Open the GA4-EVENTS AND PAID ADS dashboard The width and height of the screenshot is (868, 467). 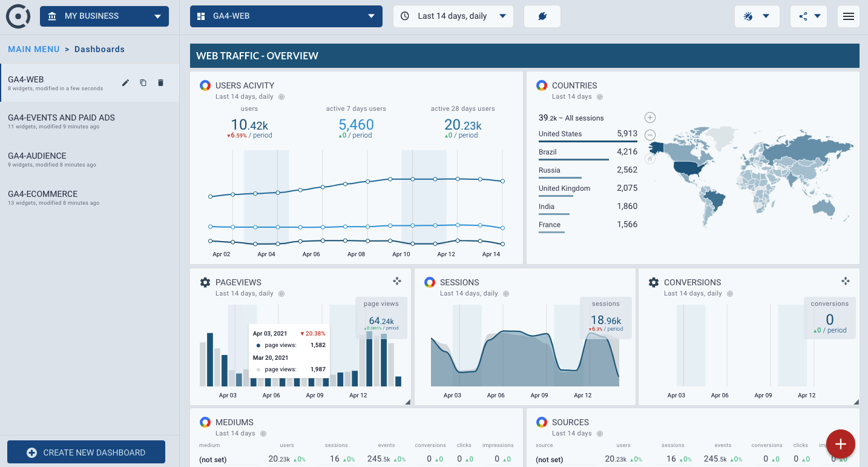coord(90,122)
